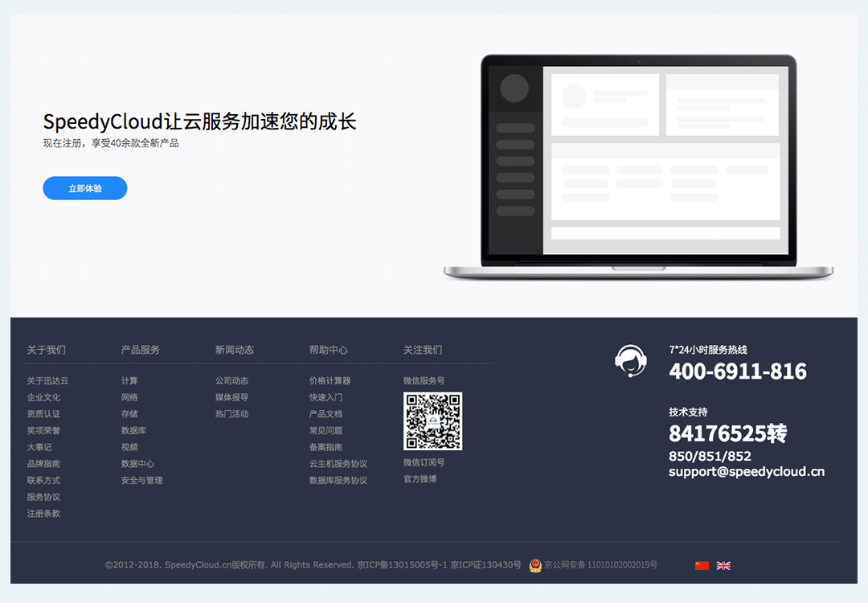The height and width of the screenshot is (603, 868).
Task: Click the SpeedyCloud让云服务加速您的成长 headline
Action: [200, 121]
